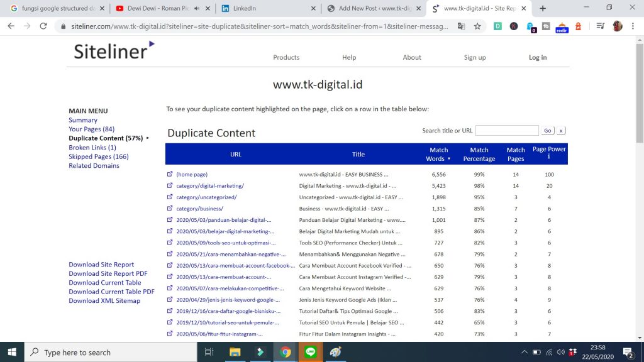644x362 pixels.
Task: Click the Search title or URL field
Action: [x=506, y=131]
